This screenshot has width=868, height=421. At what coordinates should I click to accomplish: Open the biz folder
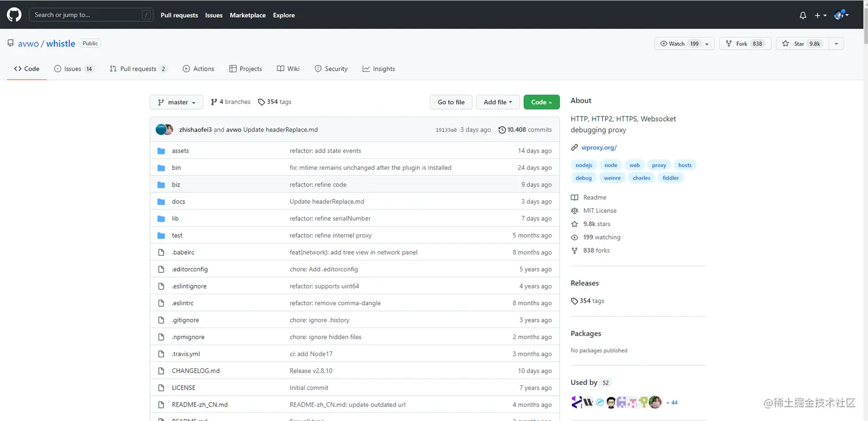[x=176, y=185]
